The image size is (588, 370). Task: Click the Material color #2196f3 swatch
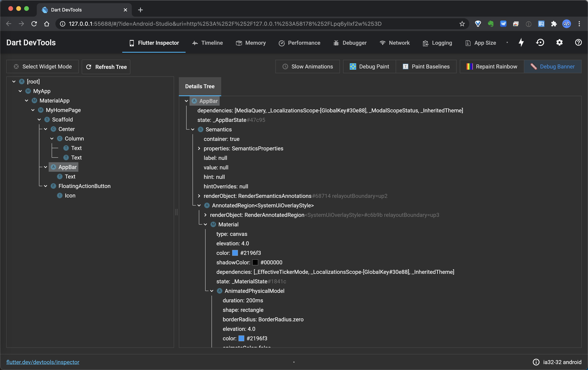point(235,253)
